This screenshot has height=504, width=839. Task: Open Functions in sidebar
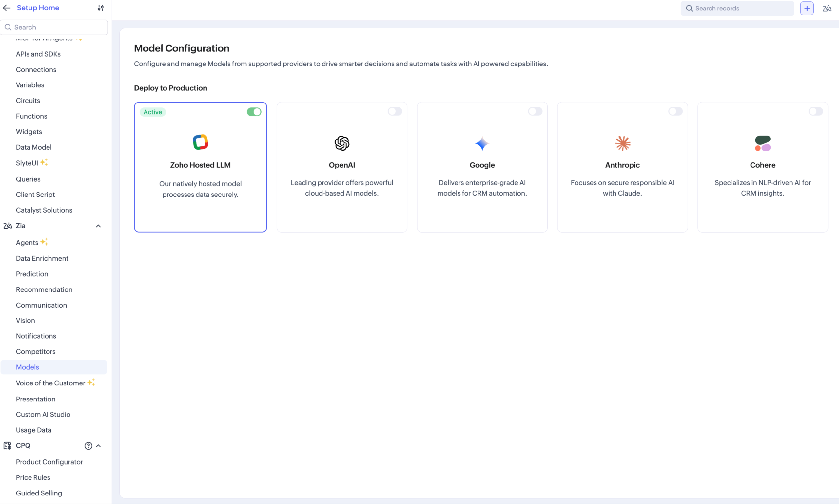tap(31, 116)
